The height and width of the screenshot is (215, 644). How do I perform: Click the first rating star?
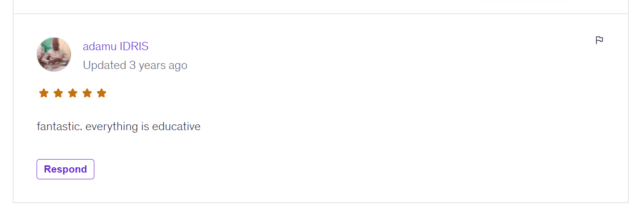pos(44,93)
